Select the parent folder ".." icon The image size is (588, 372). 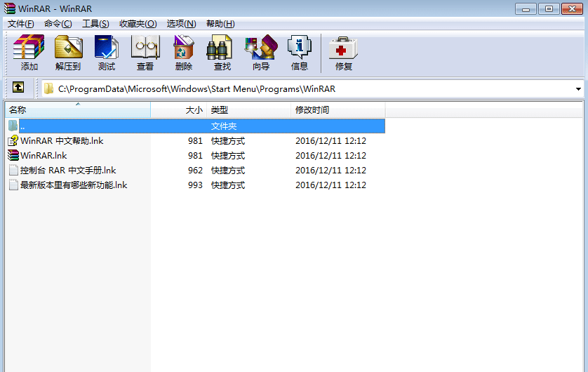(13, 126)
